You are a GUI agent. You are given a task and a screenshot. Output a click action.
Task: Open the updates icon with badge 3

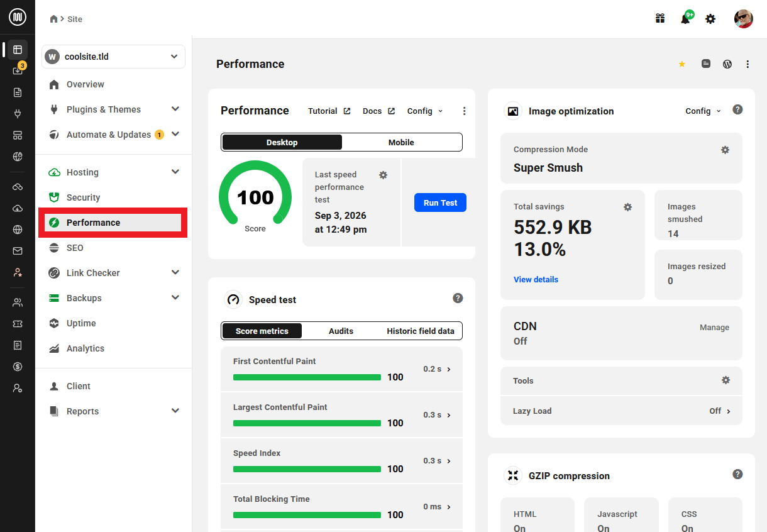click(x=18, y=70)
